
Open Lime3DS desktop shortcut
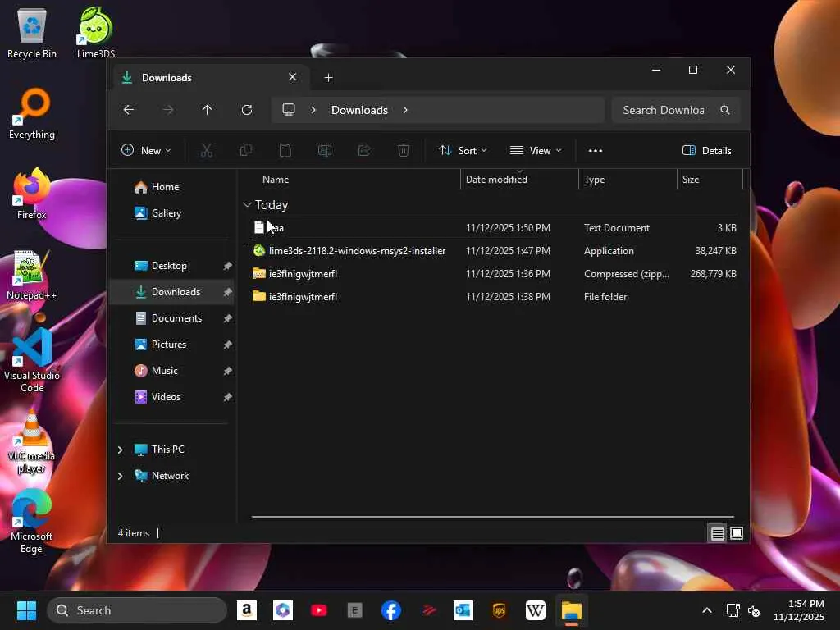pos(96,32)
